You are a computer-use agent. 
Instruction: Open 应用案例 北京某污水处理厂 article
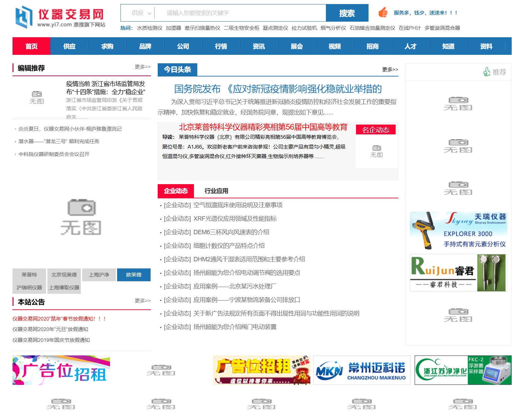click(235, 286)
